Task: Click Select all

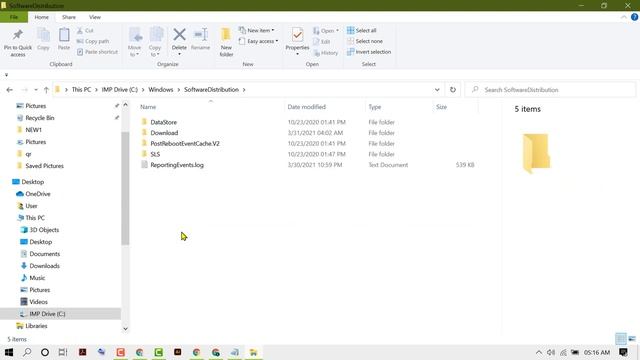Action: click(x=362, y=30)
